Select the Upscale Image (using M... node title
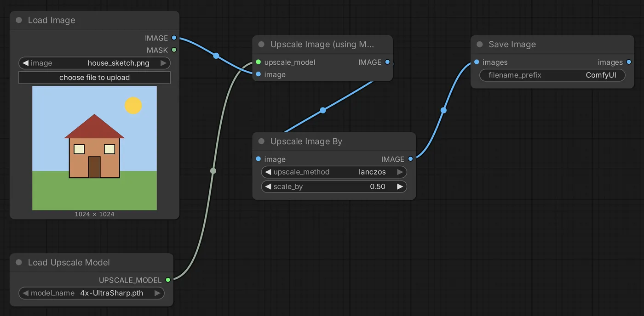The image size is (644, 316). [x=322, y=45]
